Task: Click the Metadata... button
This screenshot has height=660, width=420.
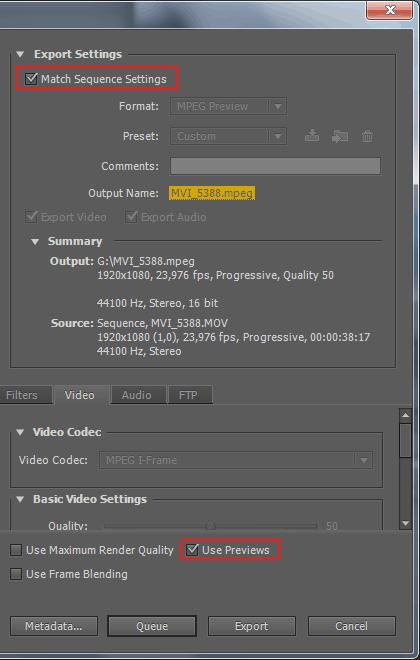Action: click(x=54, y=626)
